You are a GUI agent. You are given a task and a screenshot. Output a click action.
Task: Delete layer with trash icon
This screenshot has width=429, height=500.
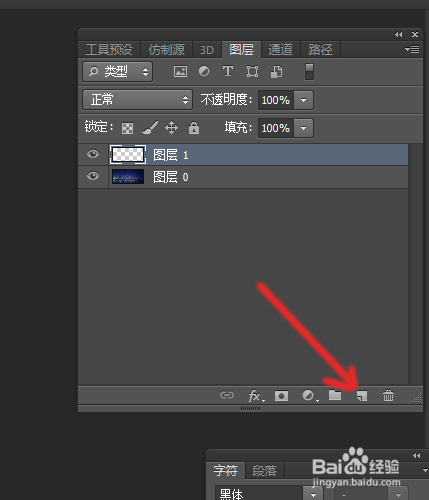tap(388, 396)
